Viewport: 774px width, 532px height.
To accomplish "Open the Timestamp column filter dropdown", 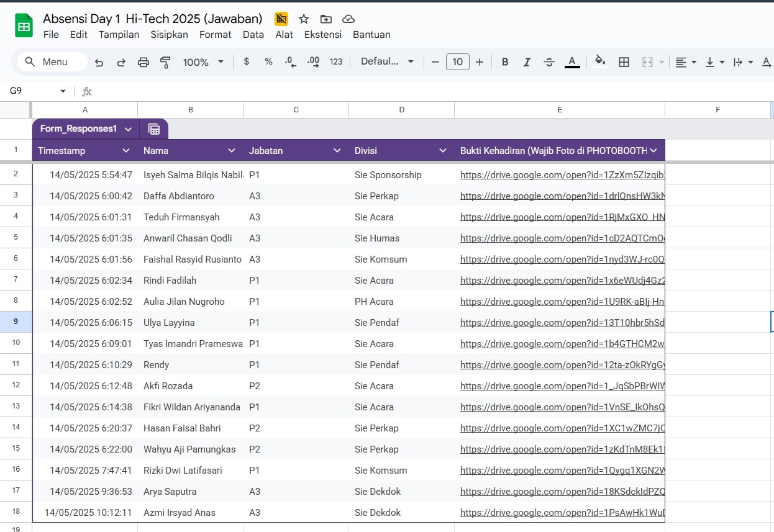I will point(126,150).
